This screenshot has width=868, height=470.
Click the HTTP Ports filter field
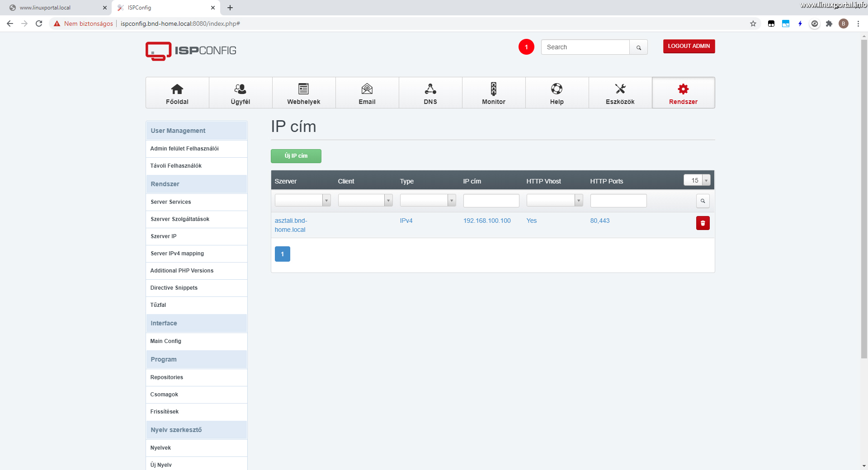[x=618, y=201]
